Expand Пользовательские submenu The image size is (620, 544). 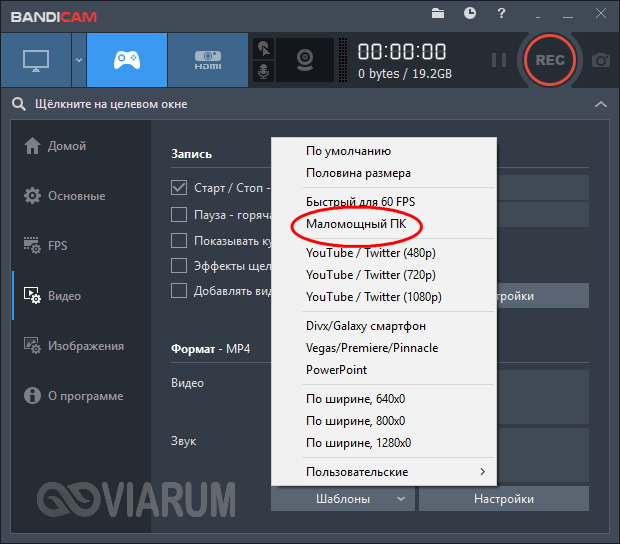point(384,472)
